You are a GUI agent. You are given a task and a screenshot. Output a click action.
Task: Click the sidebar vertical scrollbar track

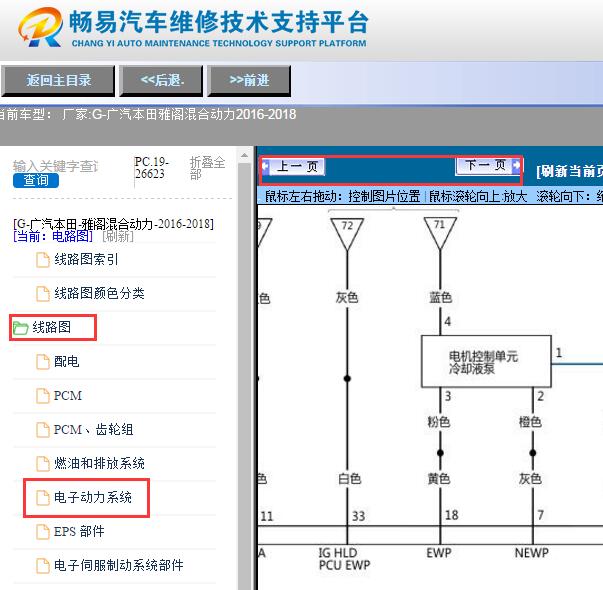point(244,377)
